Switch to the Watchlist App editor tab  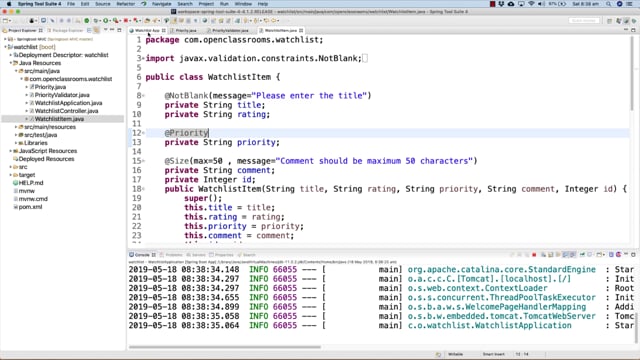pyautogui.click(x=147, y=31)
